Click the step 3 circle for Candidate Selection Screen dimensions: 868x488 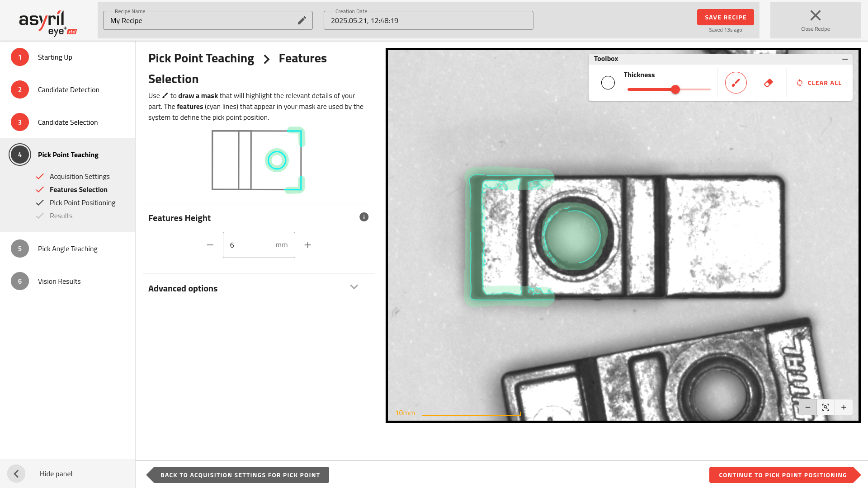20,122
